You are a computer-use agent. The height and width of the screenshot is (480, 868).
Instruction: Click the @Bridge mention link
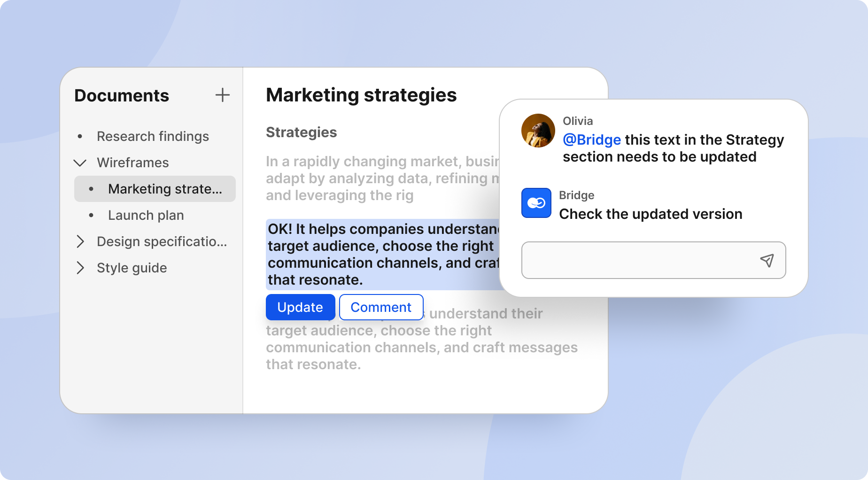coord(592,140)
